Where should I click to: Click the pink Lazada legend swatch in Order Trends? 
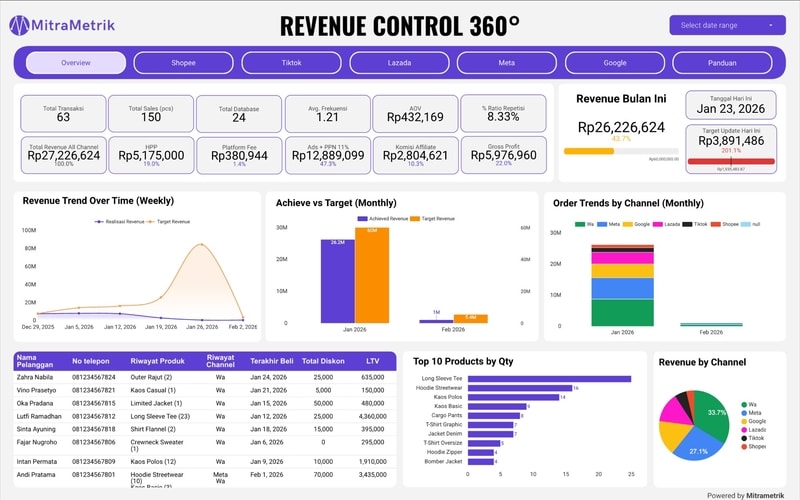657,225
